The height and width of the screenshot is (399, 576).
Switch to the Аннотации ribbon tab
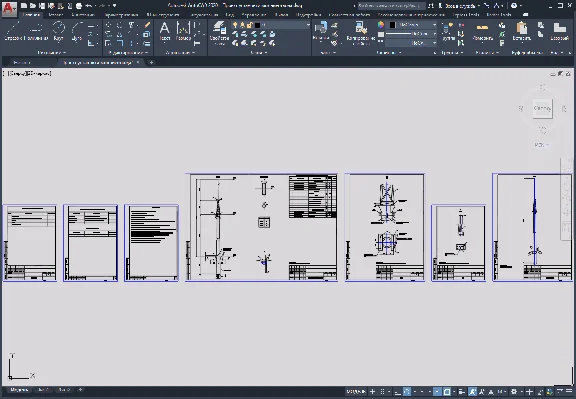[83, 15]
